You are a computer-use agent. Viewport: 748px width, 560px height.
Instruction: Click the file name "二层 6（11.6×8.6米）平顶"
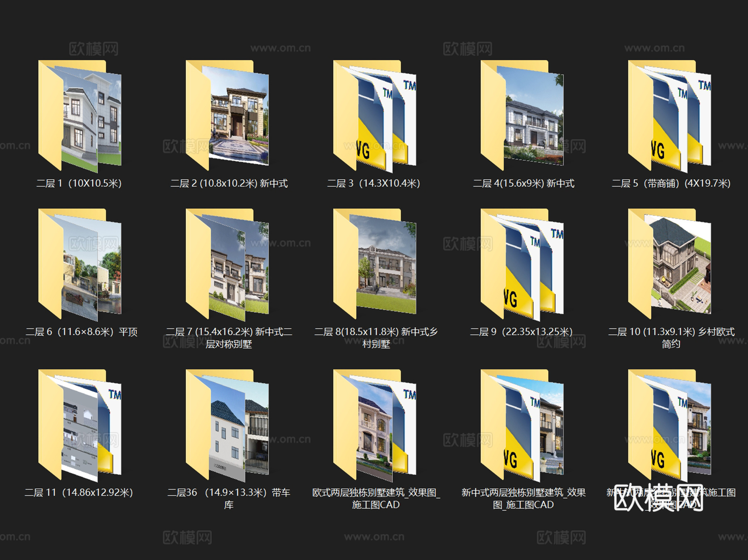click(81, 332)
